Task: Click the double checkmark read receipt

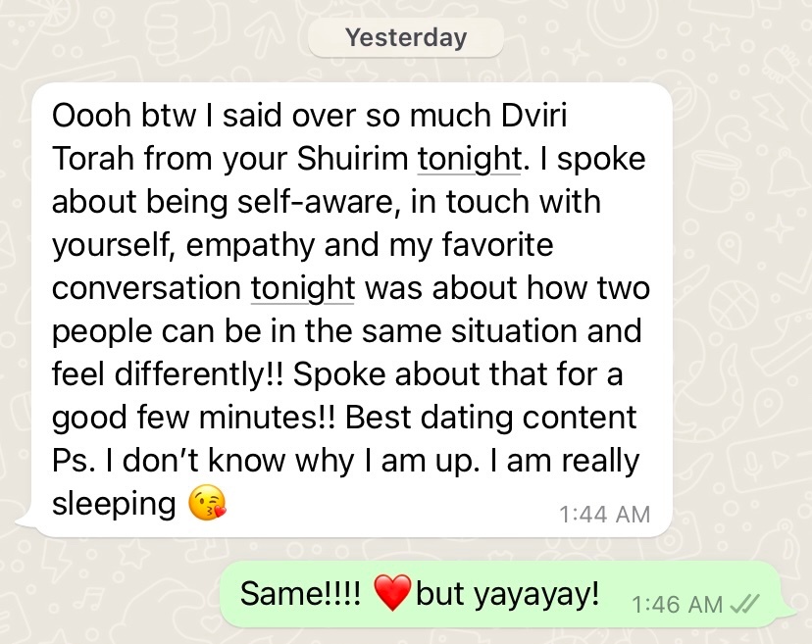Action: coord(744,604)
